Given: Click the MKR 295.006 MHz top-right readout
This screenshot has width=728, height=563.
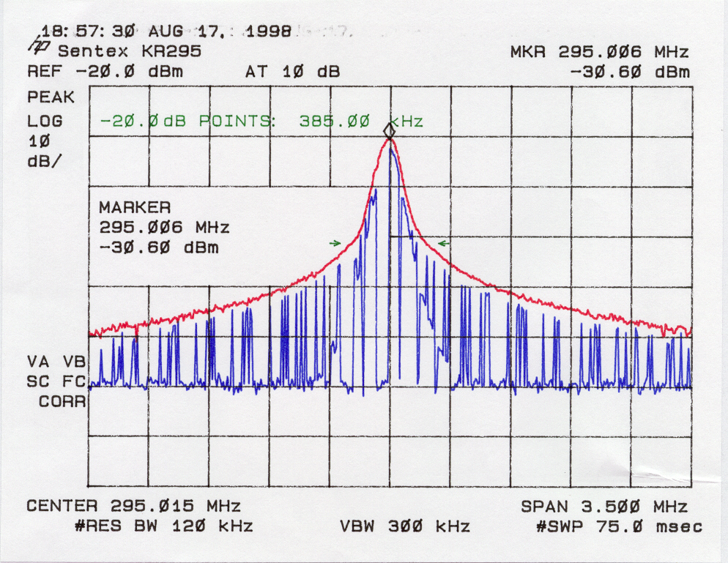Looking at the screenshot, I should (x=599, y=52).
